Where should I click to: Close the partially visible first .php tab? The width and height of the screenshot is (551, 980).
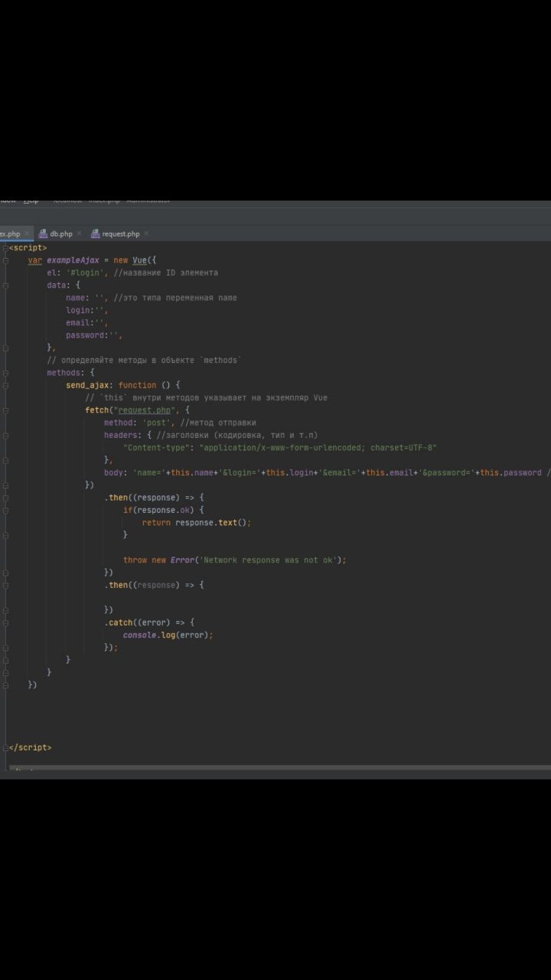(27, 234)
